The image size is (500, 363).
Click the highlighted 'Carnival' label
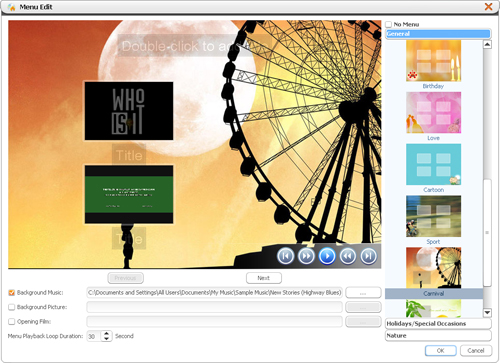pyautogui.click(x=434, y=294)
